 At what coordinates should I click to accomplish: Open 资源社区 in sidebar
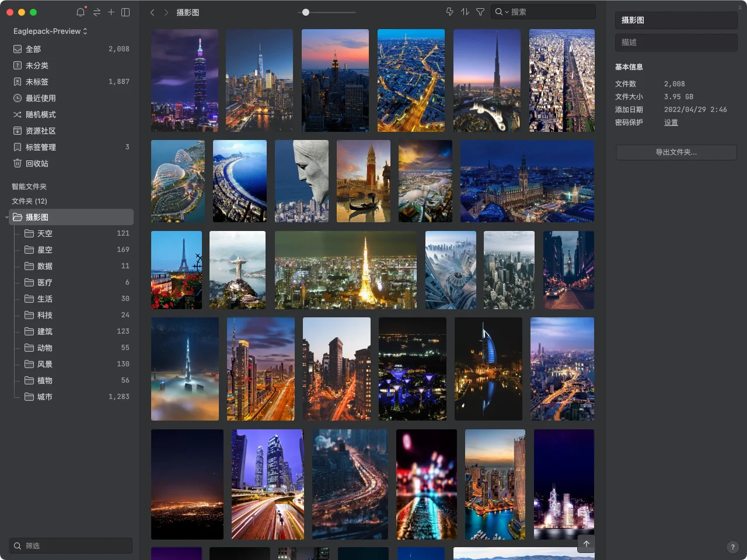pyautogui.click(x=71, y=131)
